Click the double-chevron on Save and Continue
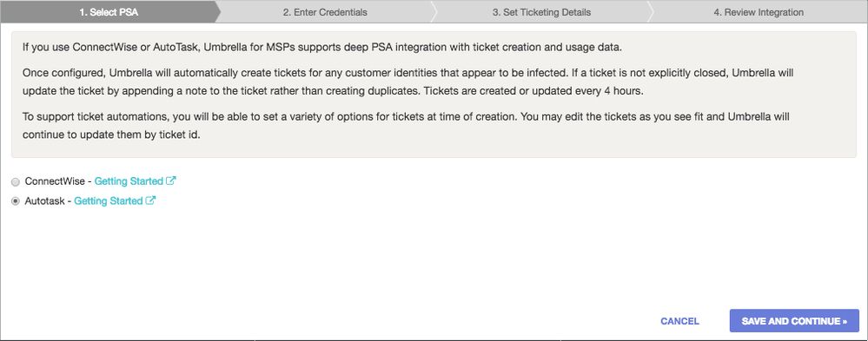The height and width of the screenshot is (341, 868). click(845, 321)
